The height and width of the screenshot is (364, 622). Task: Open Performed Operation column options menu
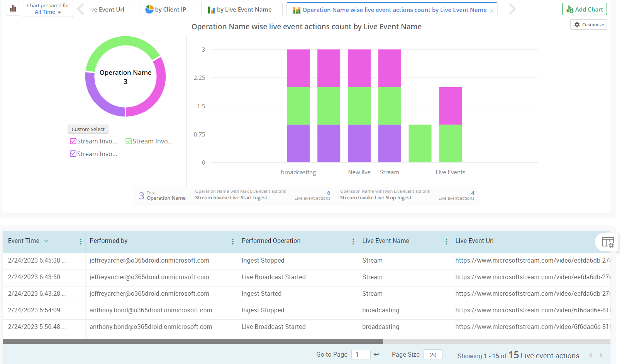(353, 241)
